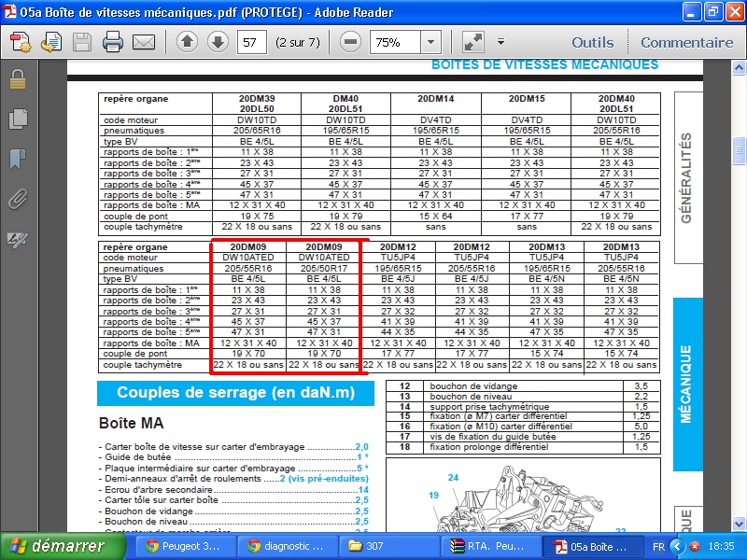Viewport: 747px width, 560px height.
Task: Open the page thumbnails sidebar icon
Action: 18,119
